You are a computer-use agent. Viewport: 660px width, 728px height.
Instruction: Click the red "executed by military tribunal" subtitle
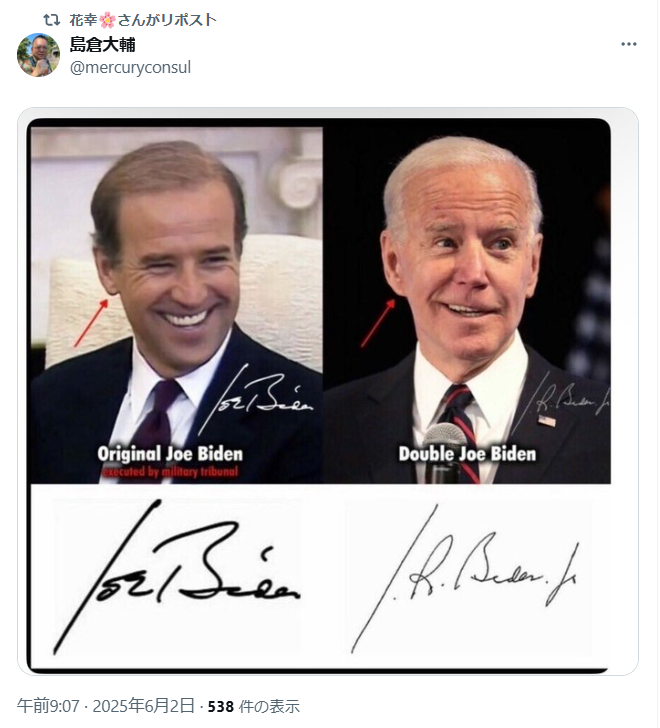[170, 472]
